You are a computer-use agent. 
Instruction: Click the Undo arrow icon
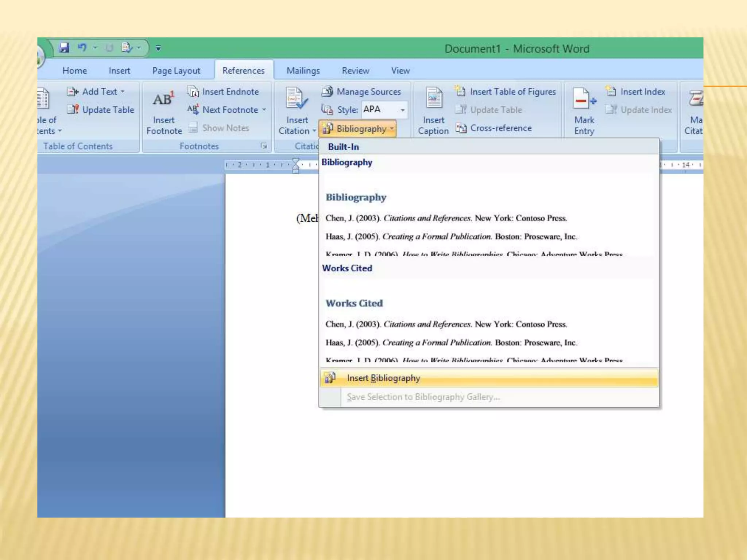[x=82, y=48]
